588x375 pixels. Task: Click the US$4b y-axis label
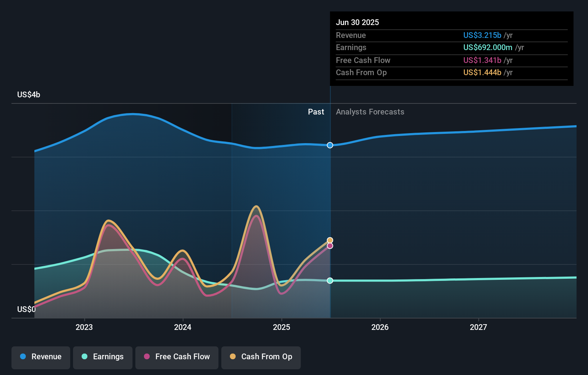click(x=29, y=94)
